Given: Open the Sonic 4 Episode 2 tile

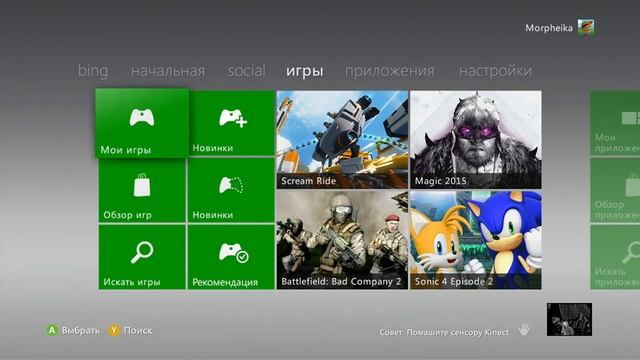Looking at the screenshot, I should coord(476,240).
